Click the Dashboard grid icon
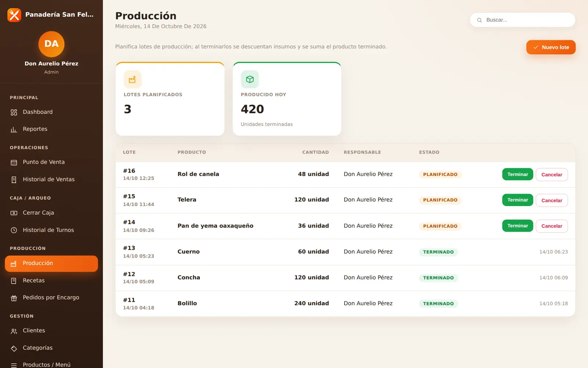The image size is (588, 368). point(14,112)
